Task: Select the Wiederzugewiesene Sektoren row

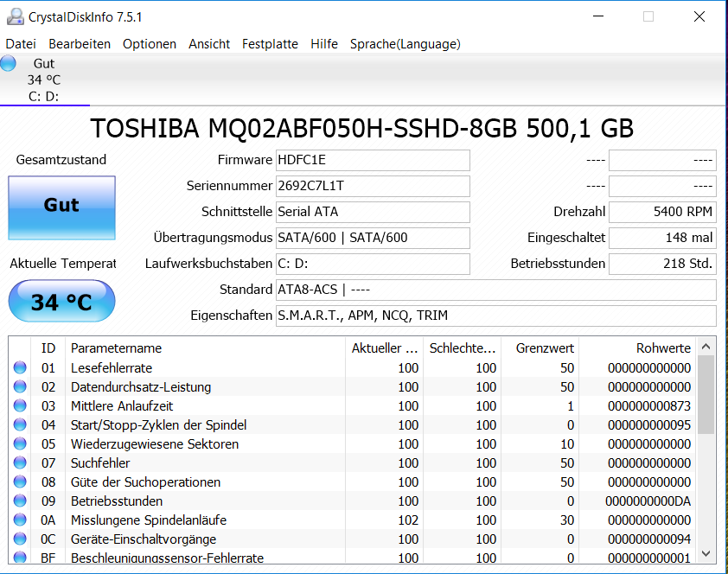Action: pyautogui.click(x=352, y=444)
